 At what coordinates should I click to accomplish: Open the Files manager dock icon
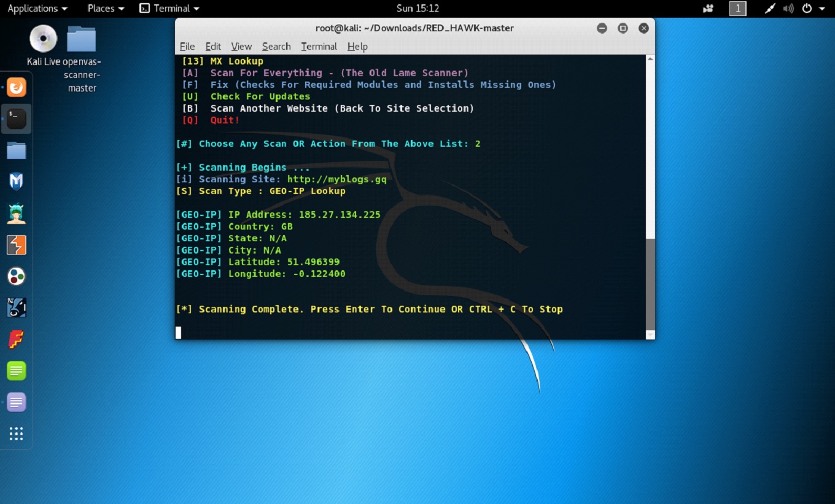pyautogui.click(x=16, y=150)
